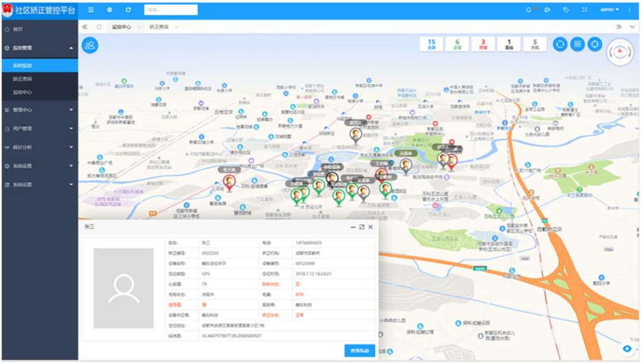
Task: Click the eye icon at map bottom-right
Action: [x=627, y=349]
